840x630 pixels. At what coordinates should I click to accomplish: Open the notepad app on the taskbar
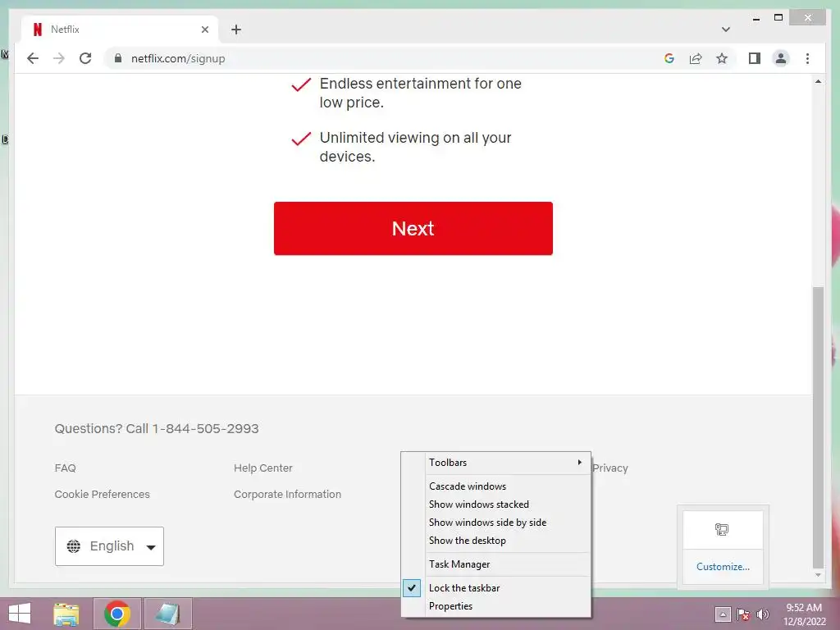click(x=167, y=614)
